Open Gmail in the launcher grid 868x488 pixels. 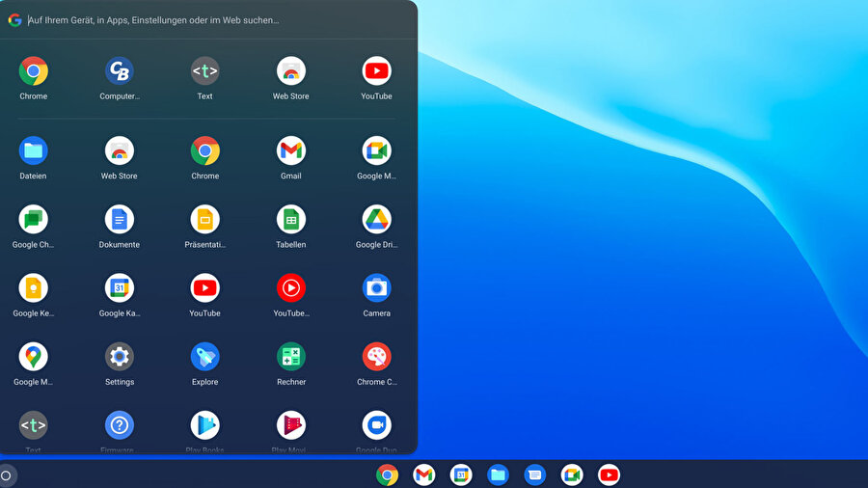pyautogui.click(x=290, y=150)
